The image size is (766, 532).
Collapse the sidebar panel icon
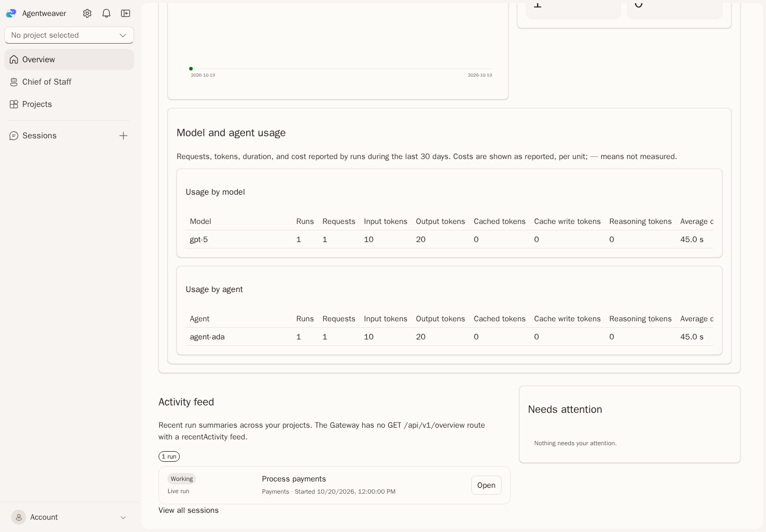pyautogui.click(x=126, y=13)
